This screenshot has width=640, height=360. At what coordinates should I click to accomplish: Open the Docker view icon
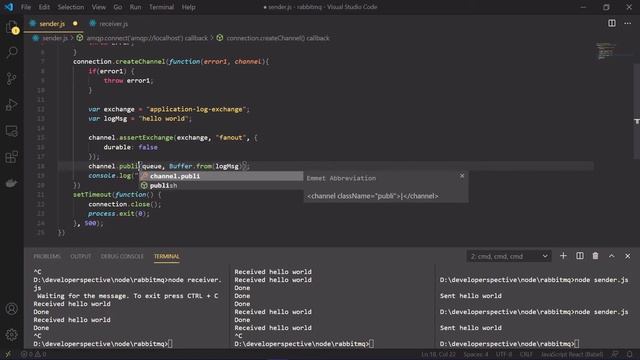12,183
